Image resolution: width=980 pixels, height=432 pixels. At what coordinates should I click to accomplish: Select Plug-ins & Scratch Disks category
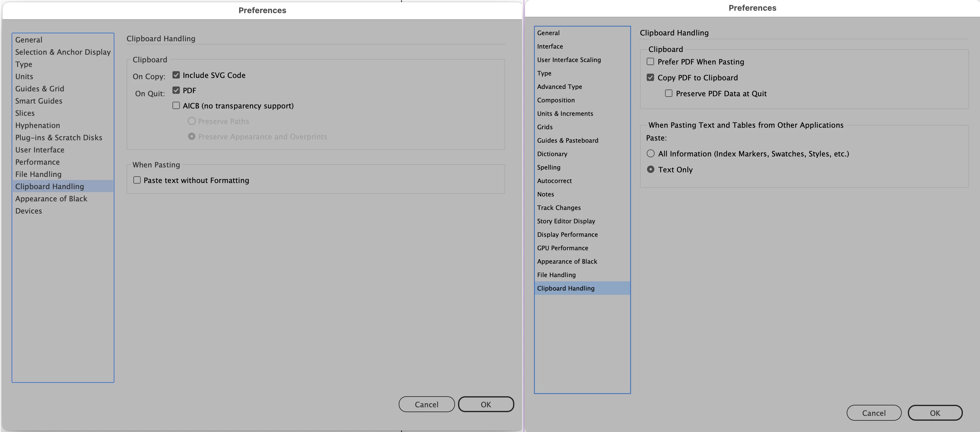pos(59,138)
